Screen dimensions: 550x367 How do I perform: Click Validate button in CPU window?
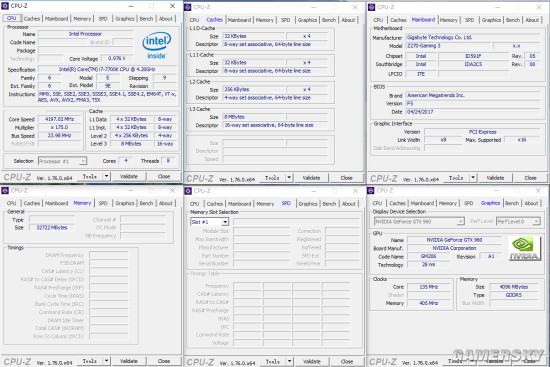(129, 176)
